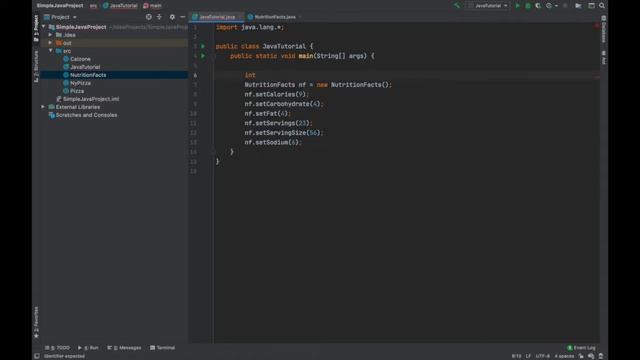Viewport: 640px width, 360px height.
Task: Click nf.setCalories(9) line in editor
Action: coord(277,94)
